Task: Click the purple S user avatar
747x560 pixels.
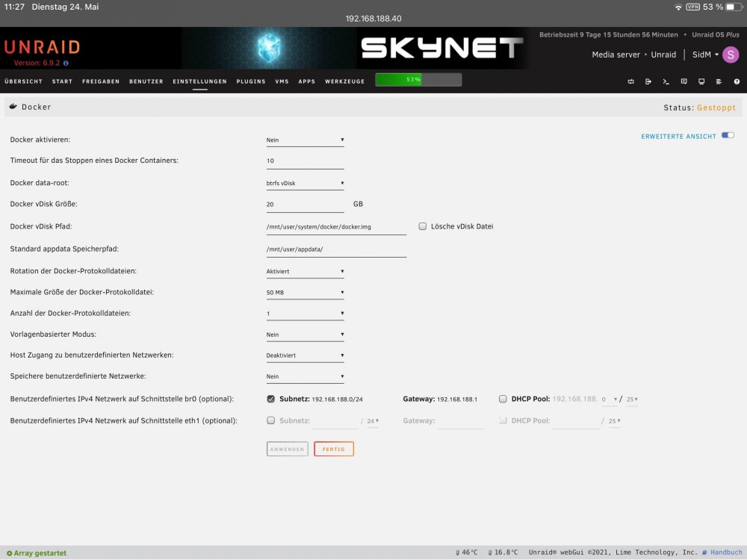Action: tap(731, 55)
